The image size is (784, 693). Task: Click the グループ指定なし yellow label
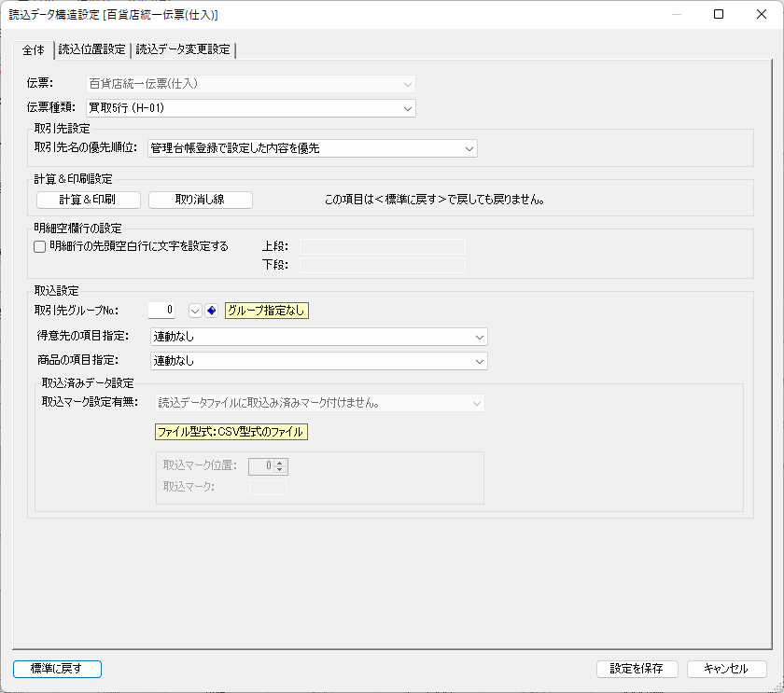click(x=267, y=311)
